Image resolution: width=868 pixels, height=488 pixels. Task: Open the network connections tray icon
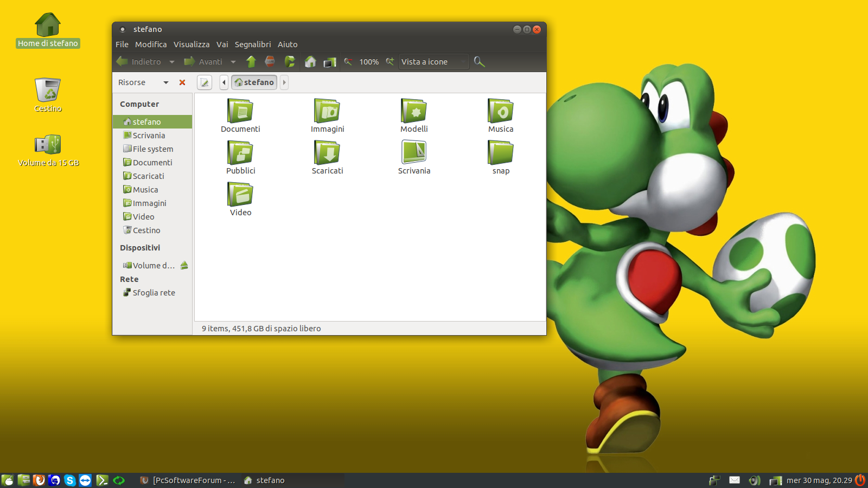(x=714, y=480)
